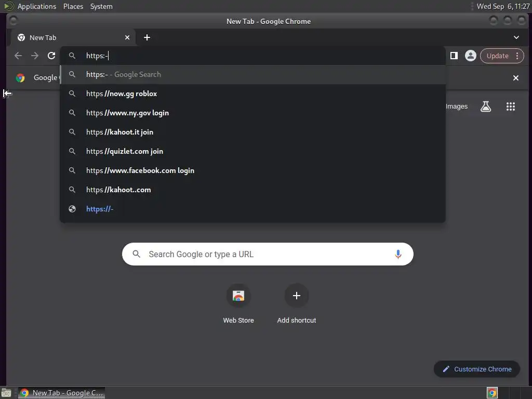
Task: Click the browser back arrow
Action: (18, 56)
